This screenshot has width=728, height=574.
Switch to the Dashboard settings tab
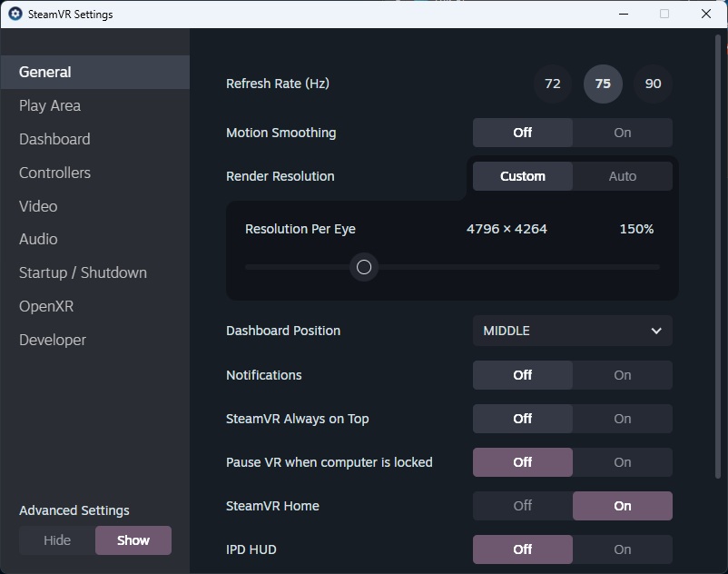pos(95,139)
